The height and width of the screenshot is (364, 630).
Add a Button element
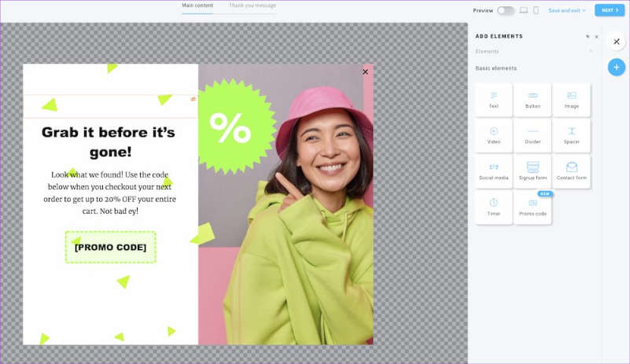click(532, 100)
